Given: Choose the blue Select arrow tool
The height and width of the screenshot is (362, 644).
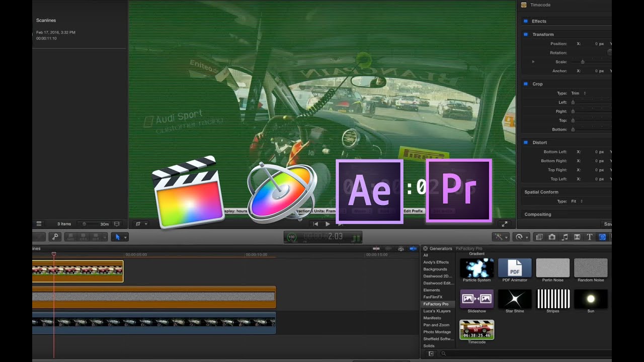Looking at the screenshot, I should 118,237.
